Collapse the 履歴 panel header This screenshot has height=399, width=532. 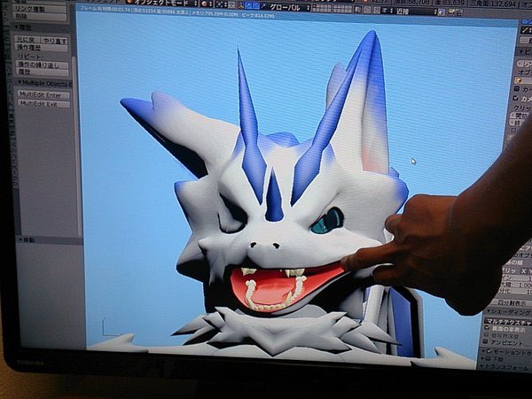43,27
